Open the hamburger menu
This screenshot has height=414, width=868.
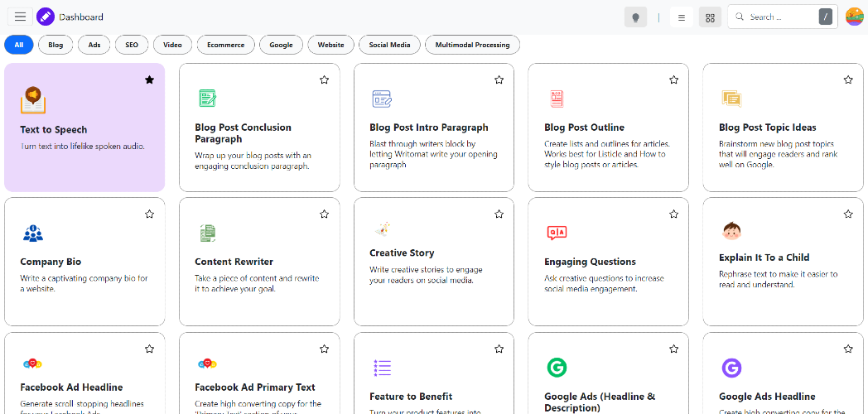[x=20, y=17]
